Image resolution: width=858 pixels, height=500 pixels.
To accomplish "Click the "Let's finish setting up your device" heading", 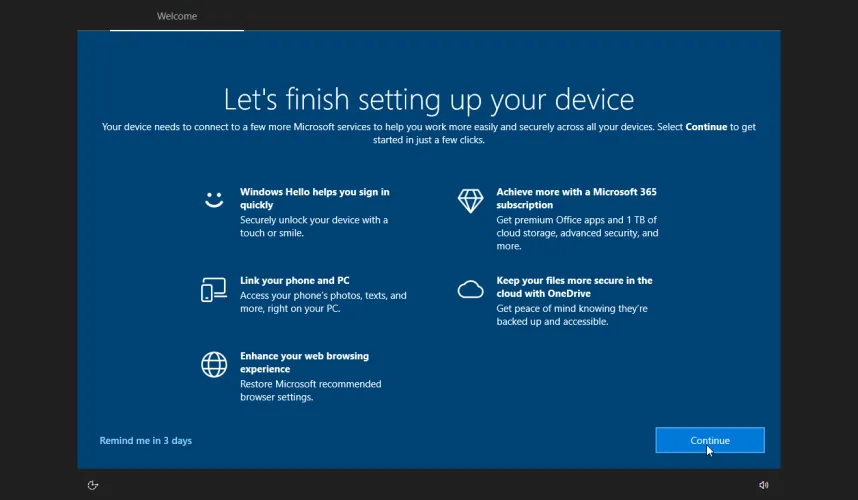I will click(428, 99).
